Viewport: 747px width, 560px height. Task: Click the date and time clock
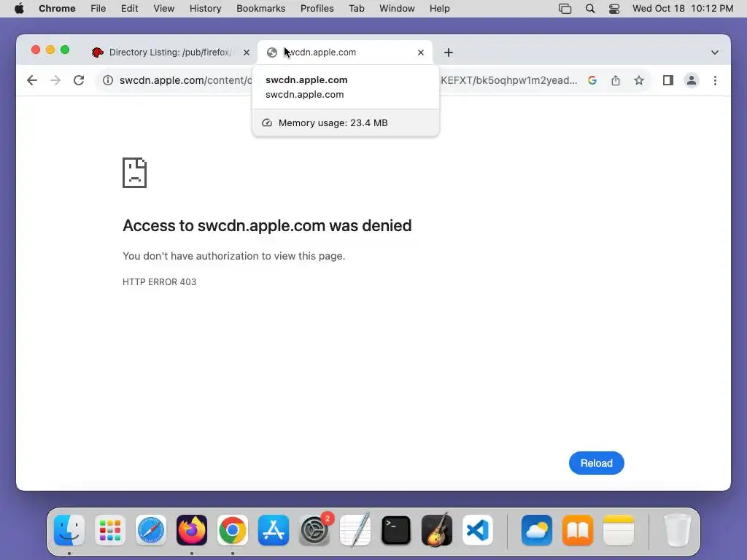683,9
